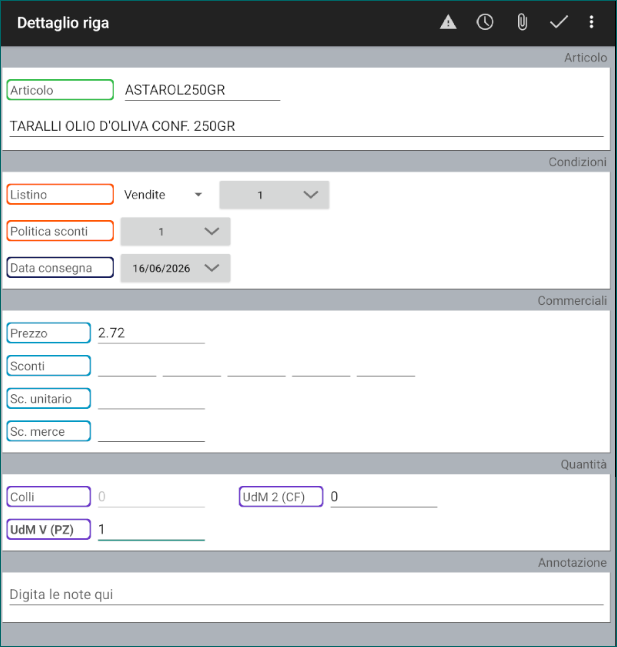Viewport: 617px width, 647px height.
Task: Click the Colli label button
Action: 49,497
